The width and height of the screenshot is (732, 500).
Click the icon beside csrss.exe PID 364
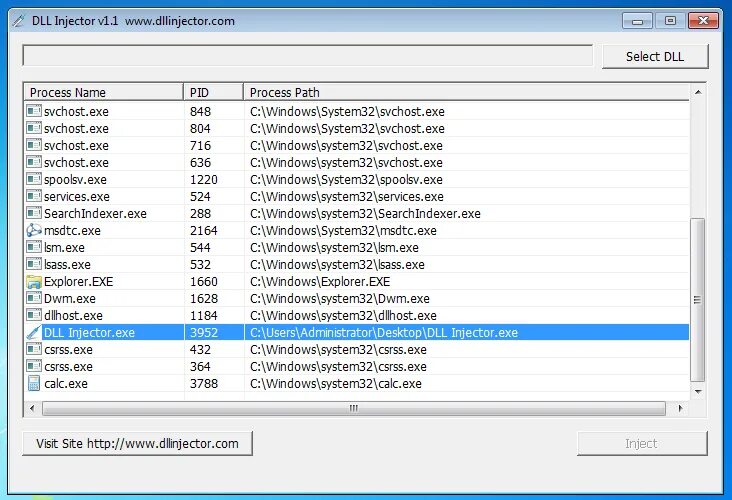click(34, 366)
